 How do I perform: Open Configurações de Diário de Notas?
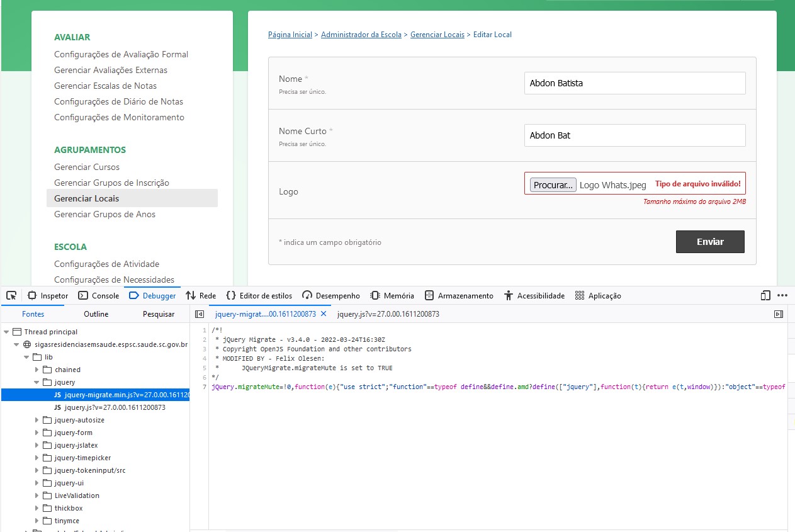coord(119,101)
